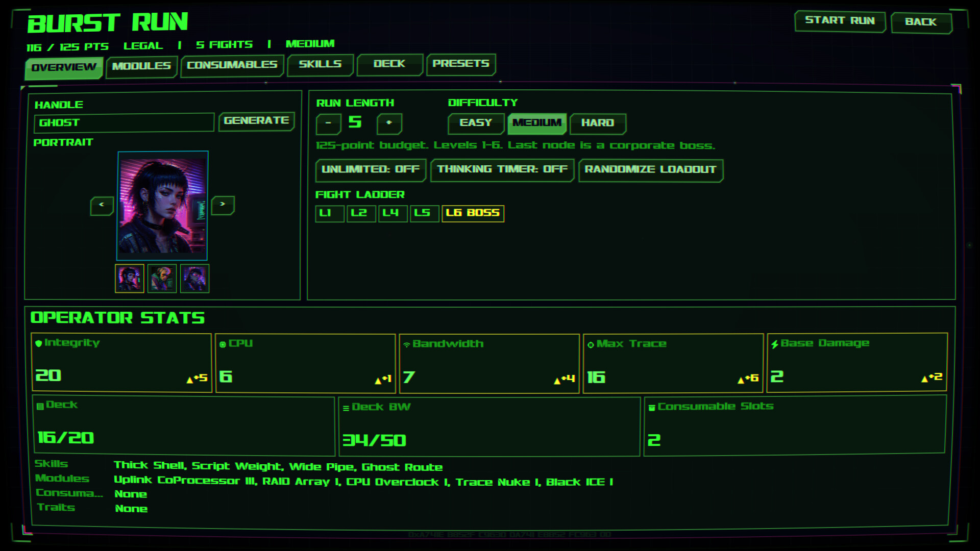Select the second portrait thumbnail
The height and width of the screenshot is (551, 980).
[x=162, y=279]
